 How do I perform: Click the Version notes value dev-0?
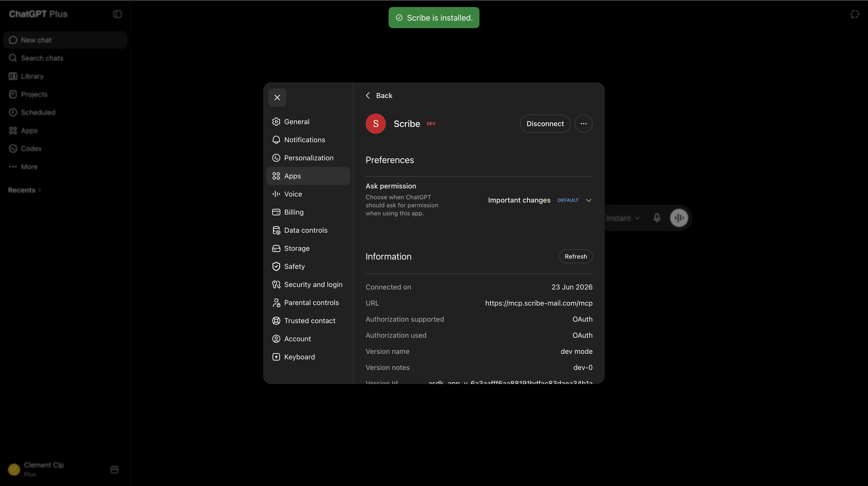pos(583,368)
